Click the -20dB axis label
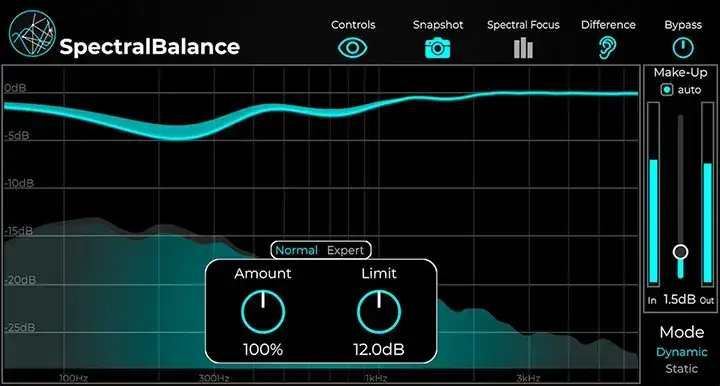This screenshot has height=386, width=720. pyautogui.click(x=20, y=280)
